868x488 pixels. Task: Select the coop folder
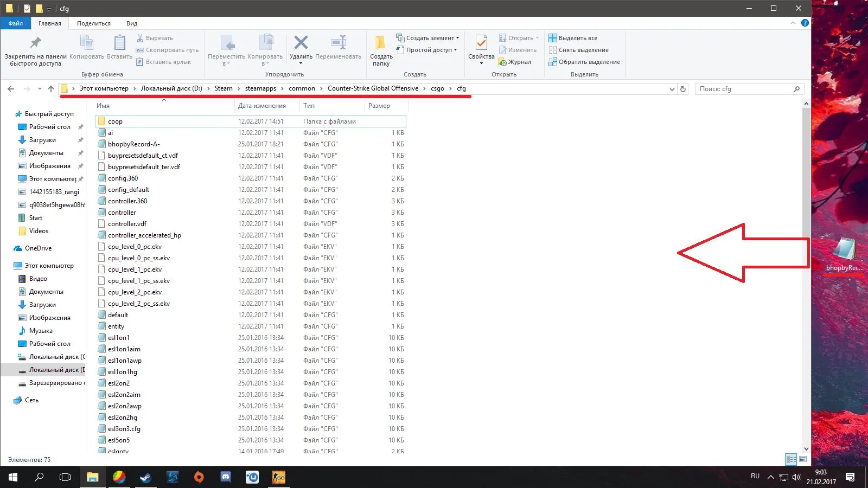pyautogui.click(x=251, y=121)
